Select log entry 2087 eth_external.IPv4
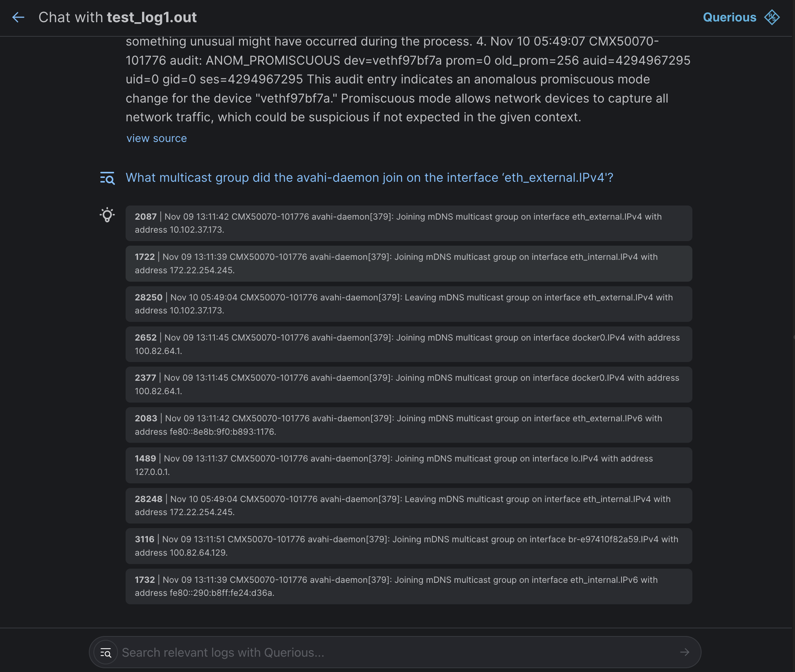The image size is (795, 672). (409, 223)
